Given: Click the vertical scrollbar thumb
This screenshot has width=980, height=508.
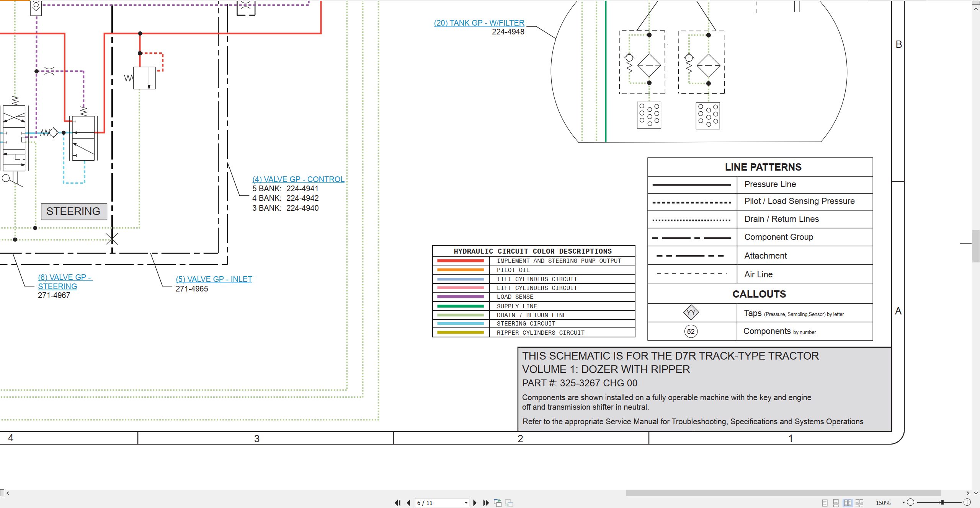Looking at the screenshot, I should pos(976,246).
